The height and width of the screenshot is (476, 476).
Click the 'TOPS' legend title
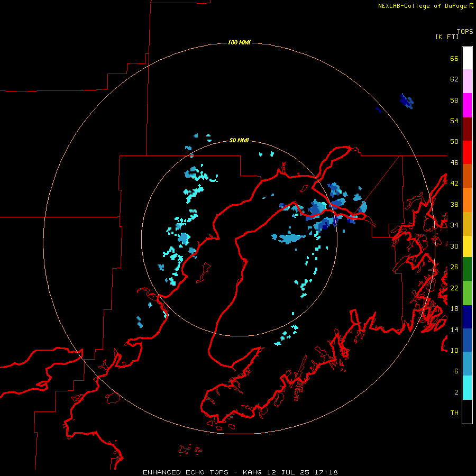tap(465, 31)
